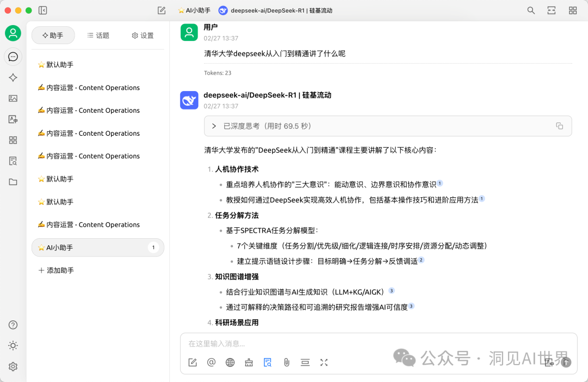Open the translate icon in left sidebar
The width and height of the screenshot is (588, 382).
coord(13,119)
